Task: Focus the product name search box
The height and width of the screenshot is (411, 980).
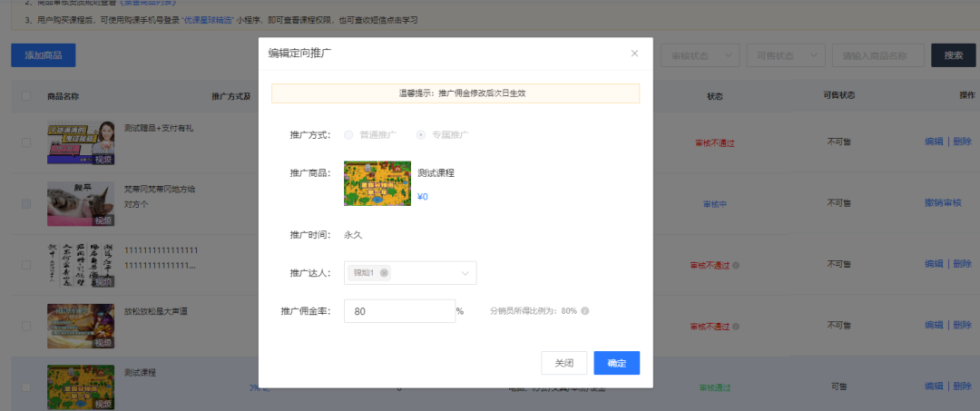Action: 877,55
